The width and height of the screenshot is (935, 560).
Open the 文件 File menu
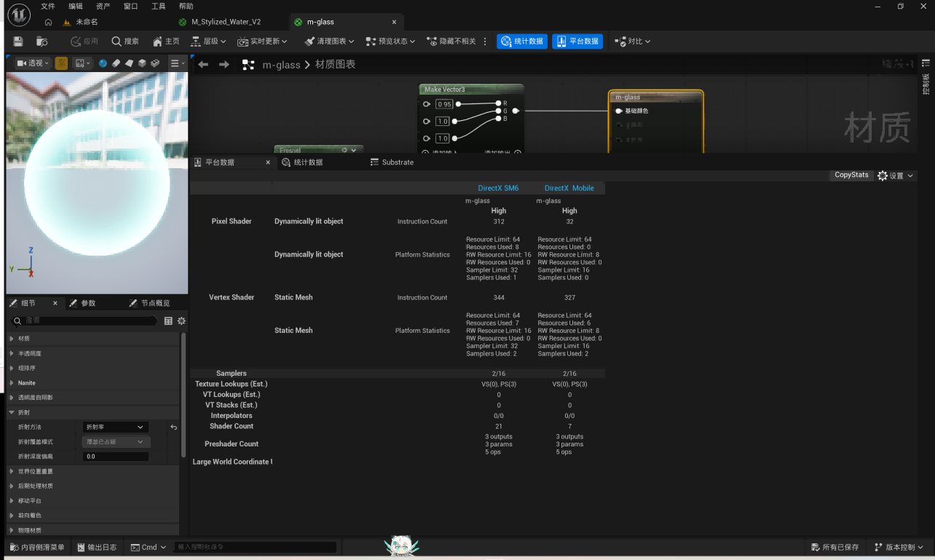click(x=47, y=6)
